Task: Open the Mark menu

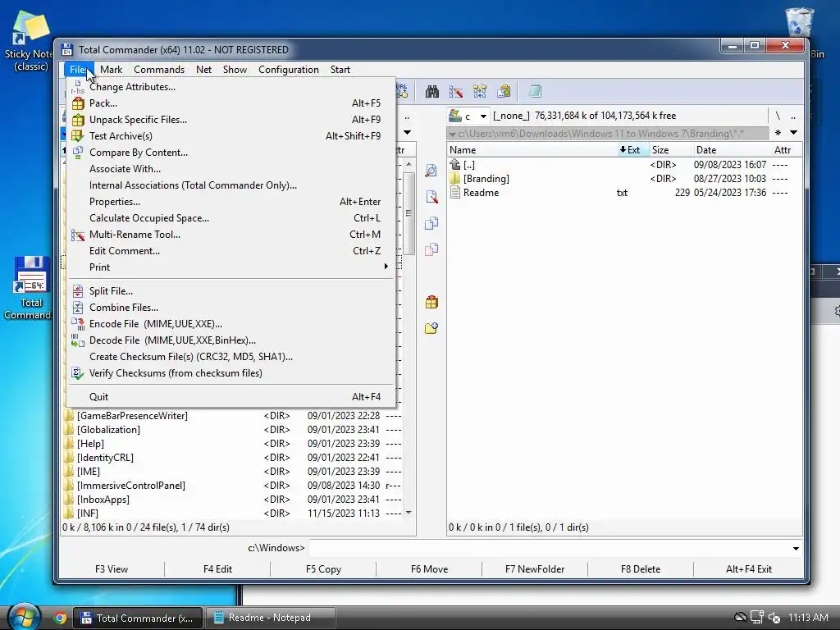Action: [x=111, y=70]
